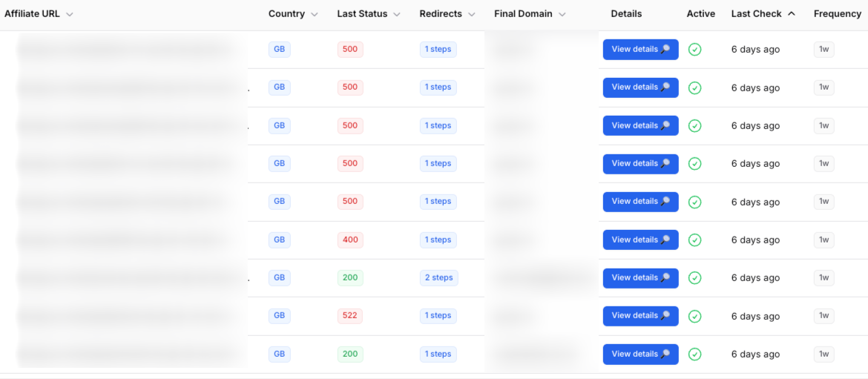Screen dimensions: 868x379
Task: Expand the Affiliate URL column sort chevron
Action: click(x=70, y=15)
